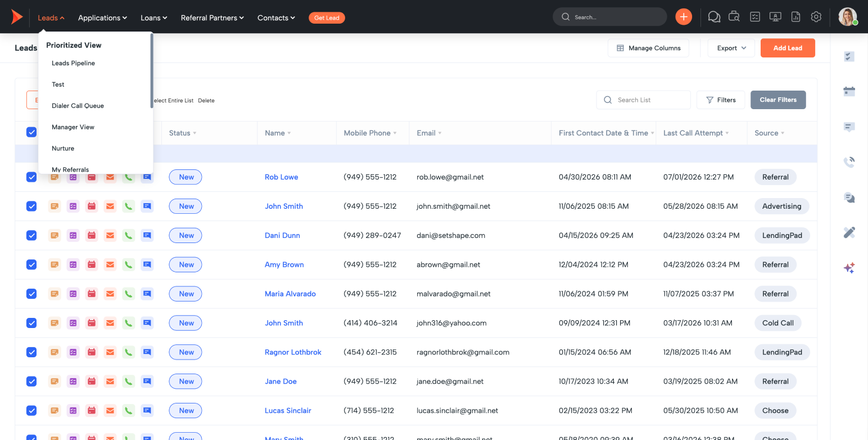Open the Filters panel
This screenshot has height=440, width=868.
click(x=721, y=100)
